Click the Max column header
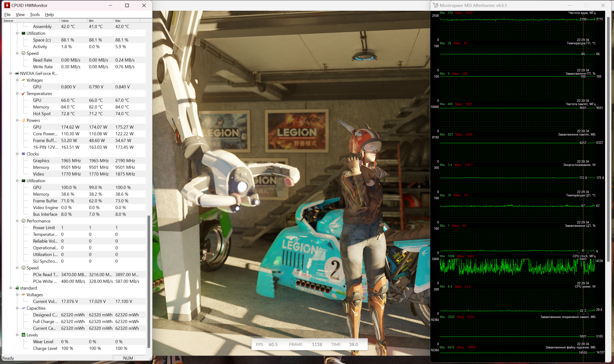Screen dimensions: 614x364 click(126, 21)
